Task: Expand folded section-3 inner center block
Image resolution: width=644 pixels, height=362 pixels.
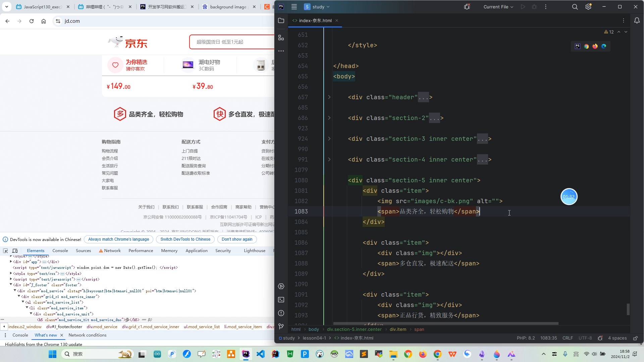Action: [x=329, y=139]
